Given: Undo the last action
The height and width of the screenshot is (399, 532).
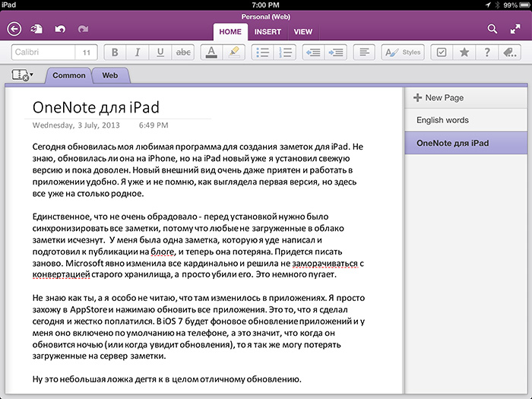Looking at the screenshot, I should pyautogui.click(x=60, y=29).
